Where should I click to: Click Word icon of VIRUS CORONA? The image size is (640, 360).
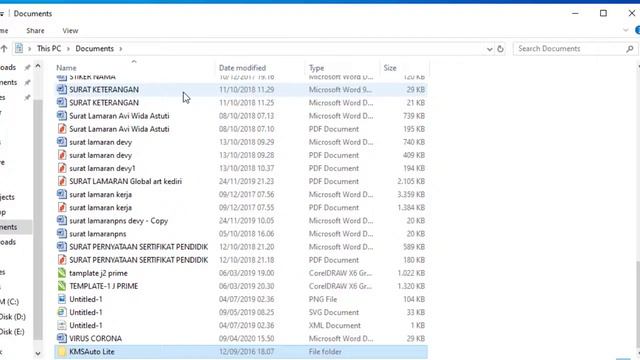(x=62, y=338)
